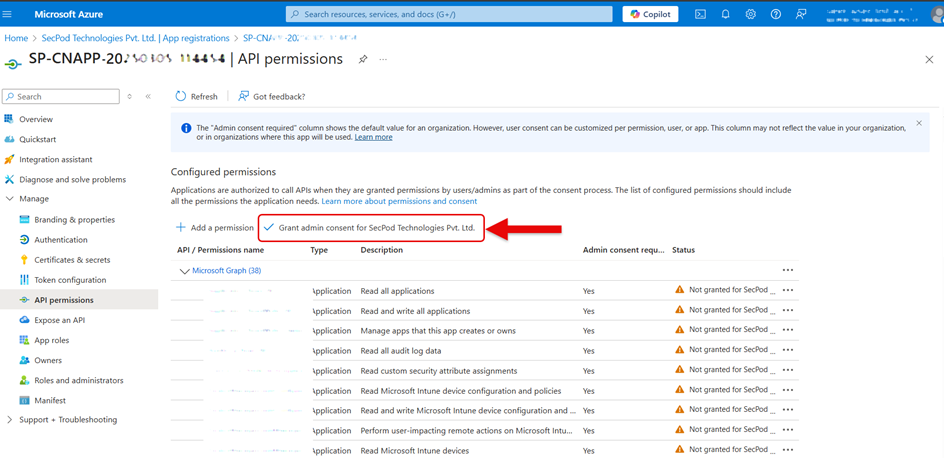
Task: Open ellipsis for Read all audit log data
Action: point(787,350)
